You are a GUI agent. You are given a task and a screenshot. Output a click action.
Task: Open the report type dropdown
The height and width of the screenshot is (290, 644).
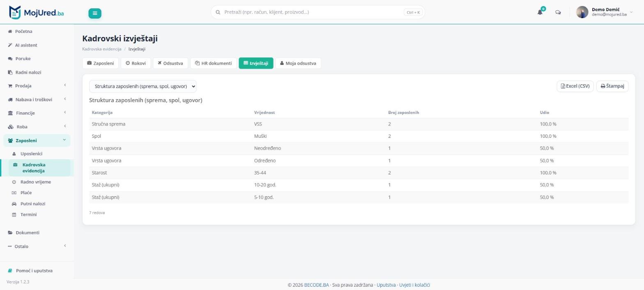[x=143, y=86]
